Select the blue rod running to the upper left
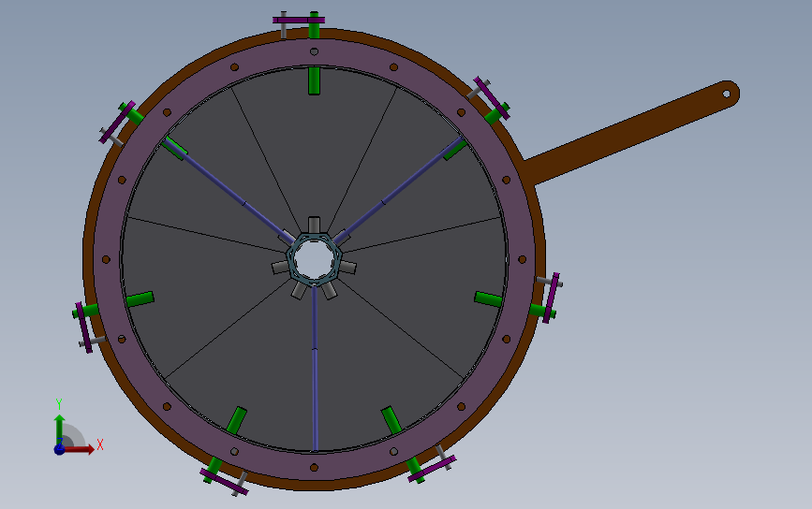 point(229,190)
